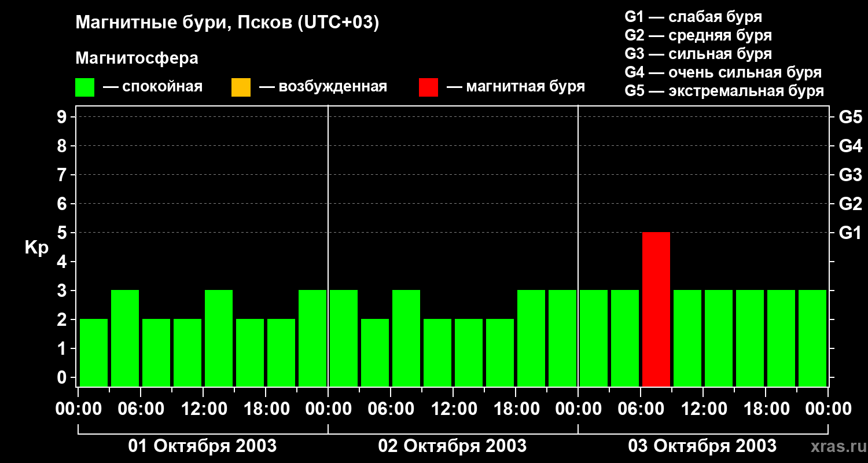Image resolution: width=868 pixels, height=463 pixels.
Task: Select the 03:00–06:00 bar on 01 Октября
Action: (125, 338)
